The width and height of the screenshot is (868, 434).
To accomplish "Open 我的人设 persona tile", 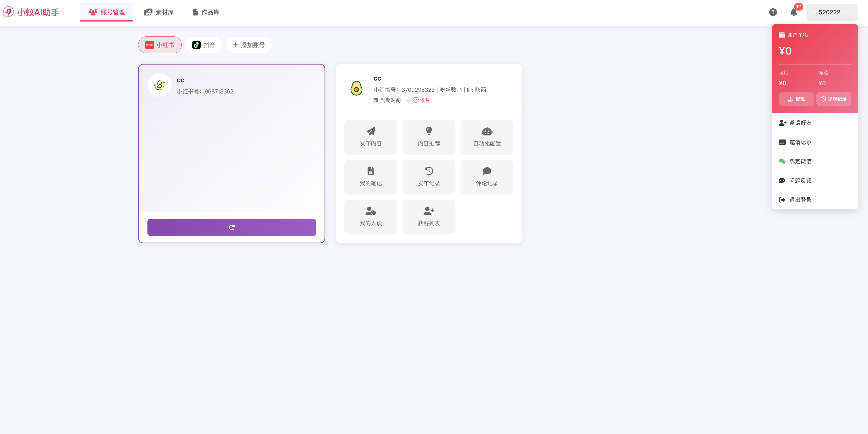I will (371, 217).
